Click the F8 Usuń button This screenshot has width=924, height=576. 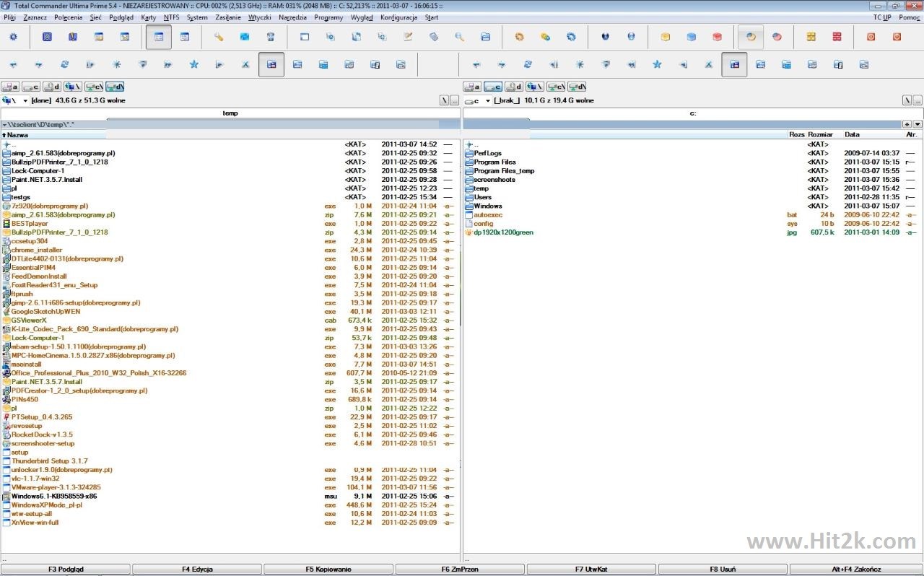[723, 570]
